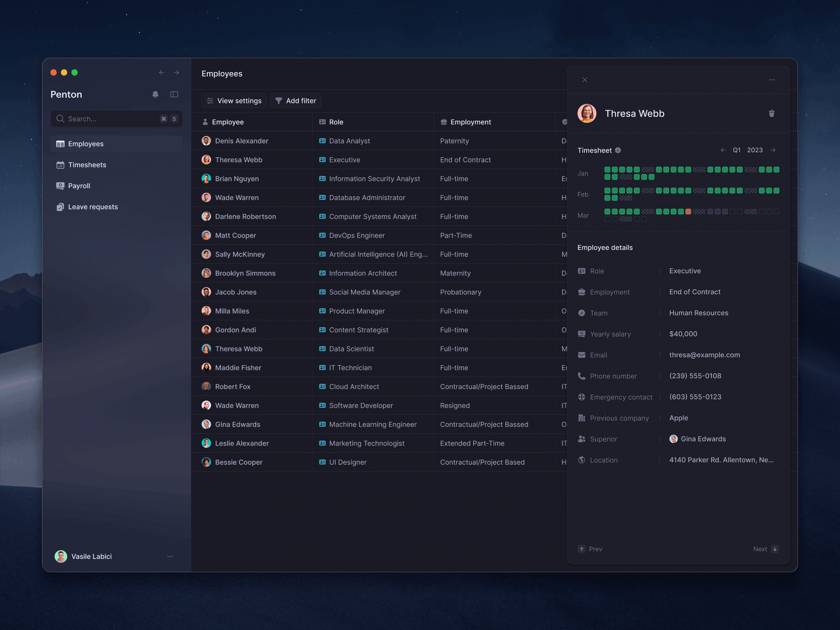Select Leslie Alexander row
The image size is (840, 630).
coord(379,443)
